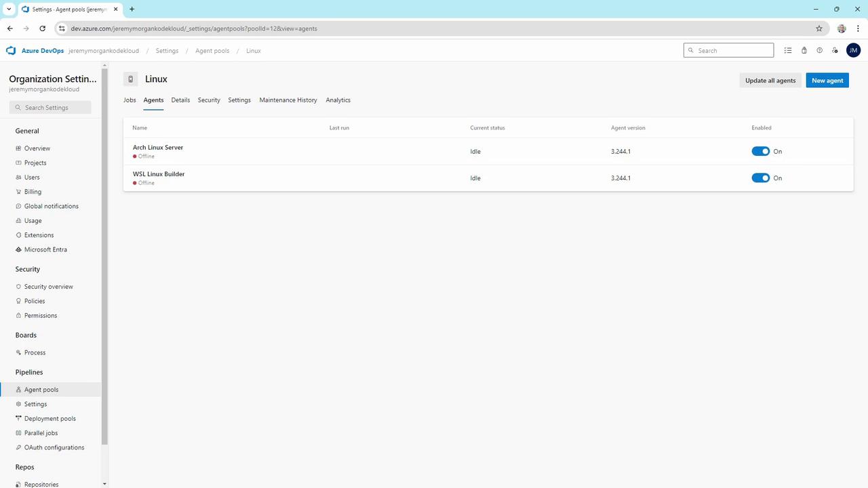Click the New agent button
Viewport: 868px width, 488px height.
827,81
